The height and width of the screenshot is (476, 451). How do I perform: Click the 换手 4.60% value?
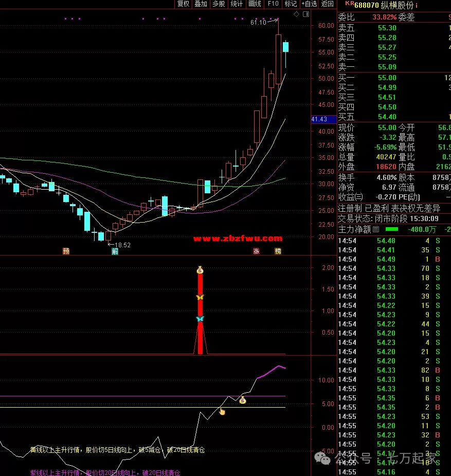387,177
